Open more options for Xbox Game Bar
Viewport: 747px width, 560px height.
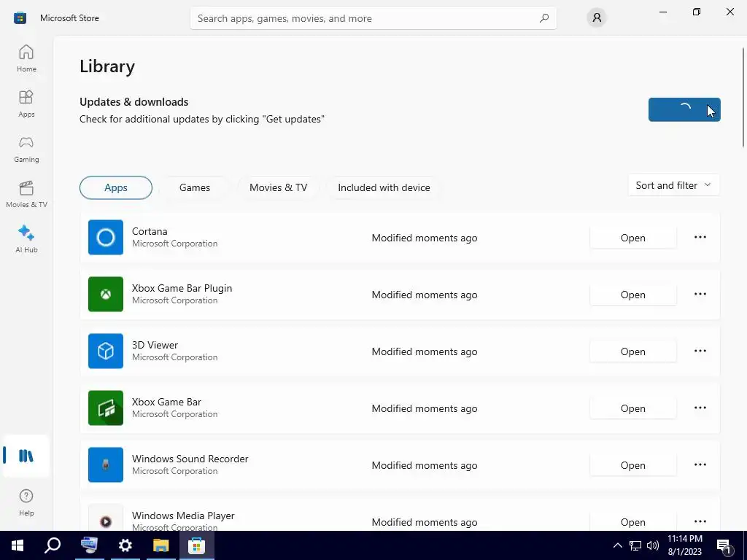700,408
